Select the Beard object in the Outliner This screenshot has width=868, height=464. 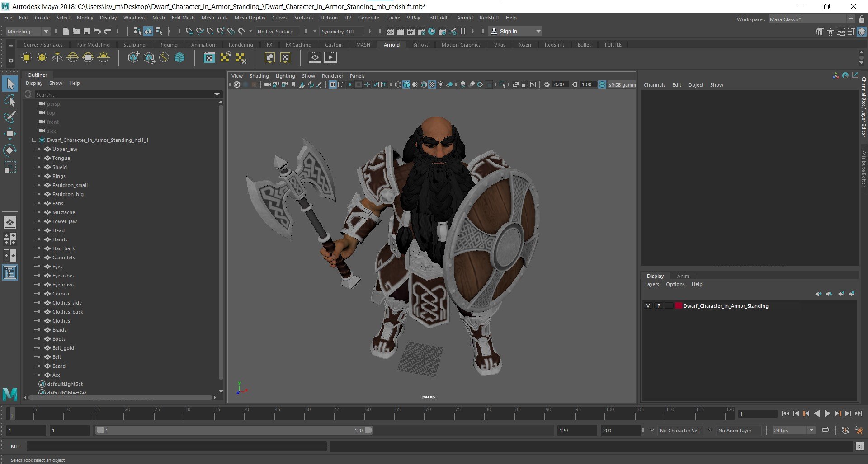click(x=59, y=366)
